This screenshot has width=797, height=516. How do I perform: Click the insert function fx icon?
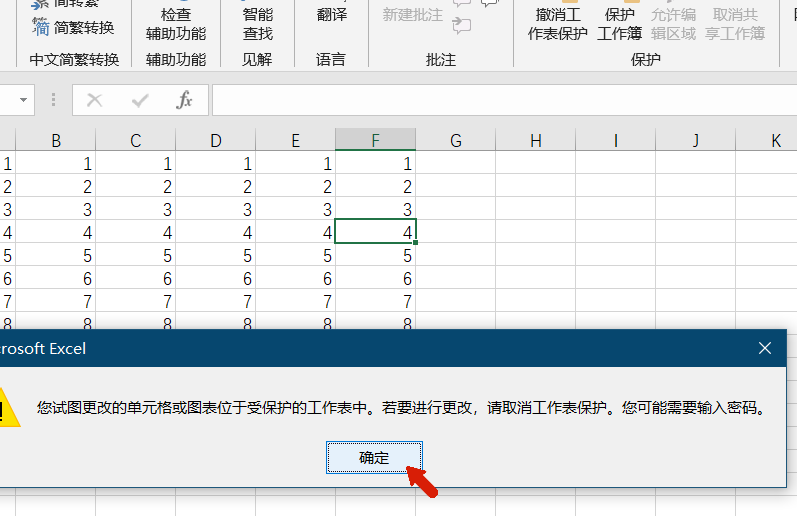[184, 100]
